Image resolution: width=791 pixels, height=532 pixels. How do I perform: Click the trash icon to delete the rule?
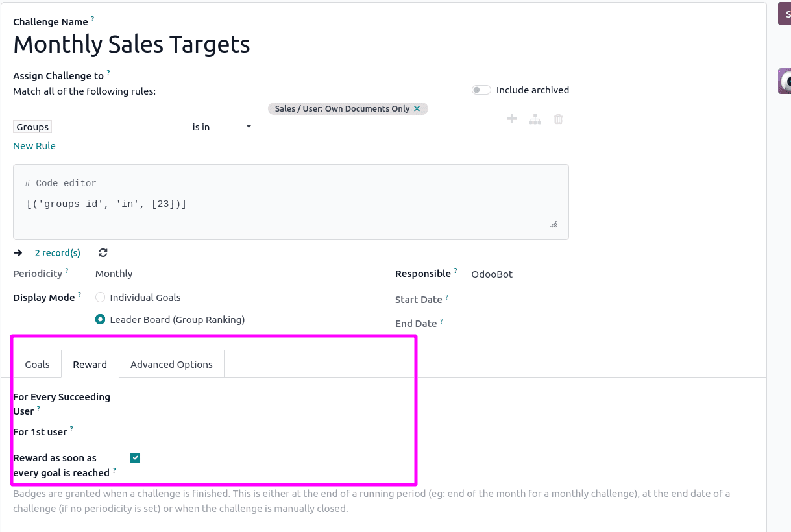tap(558, 119)
